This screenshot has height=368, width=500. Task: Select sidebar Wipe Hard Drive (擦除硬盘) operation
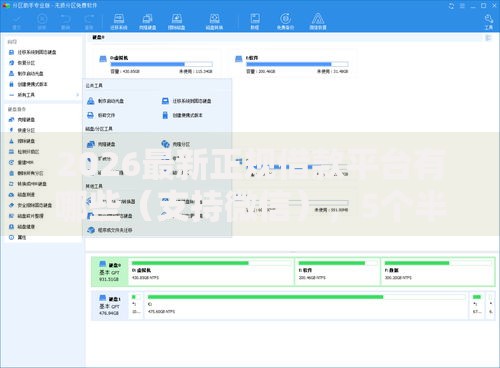22,141
